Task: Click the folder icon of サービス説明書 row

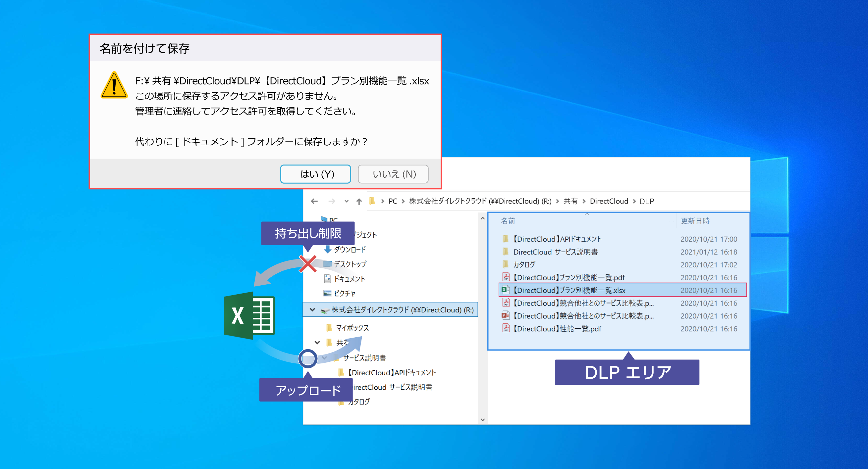Action: coord(506,252)
